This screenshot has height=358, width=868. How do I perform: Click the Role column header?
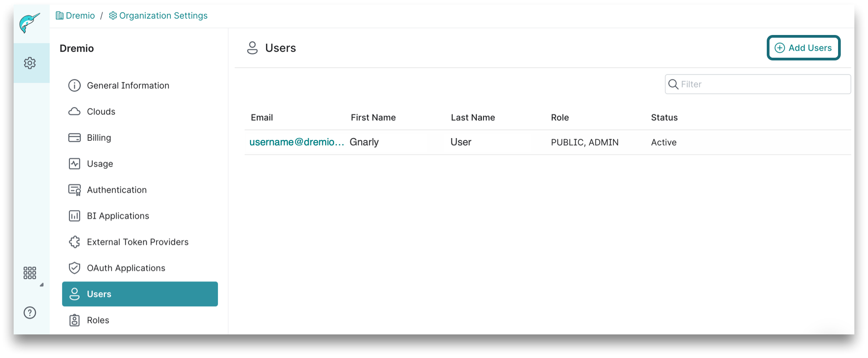click(560, 118)
